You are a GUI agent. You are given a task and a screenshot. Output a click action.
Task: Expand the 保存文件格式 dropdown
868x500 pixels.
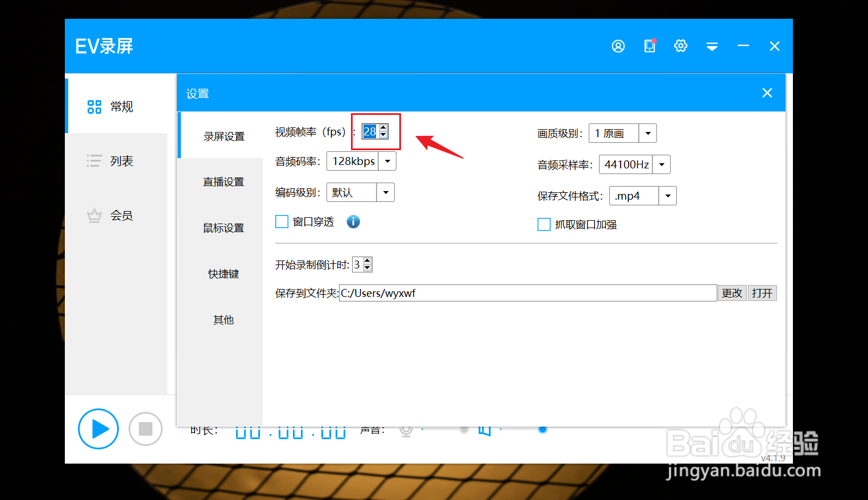(x=668, y=195)
